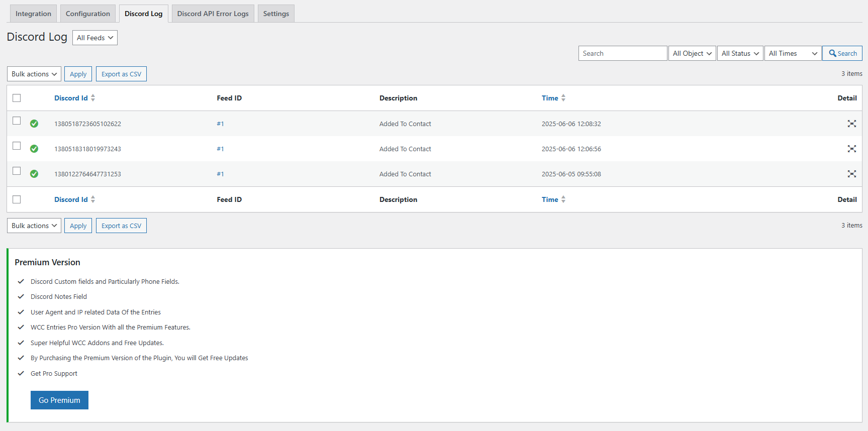Open feed #1 link for 1380518318019973243
This screenshot has width=868, height=431.
220,149
